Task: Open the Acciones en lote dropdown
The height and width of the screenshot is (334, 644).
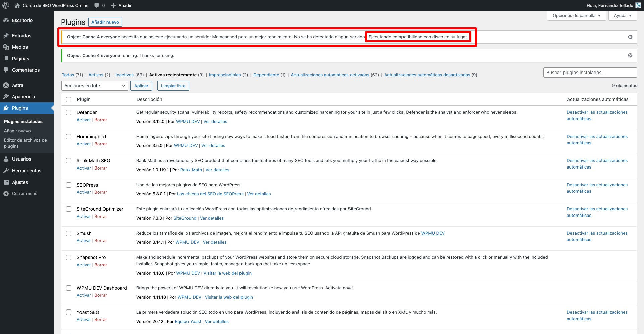Action: [95, 86]
